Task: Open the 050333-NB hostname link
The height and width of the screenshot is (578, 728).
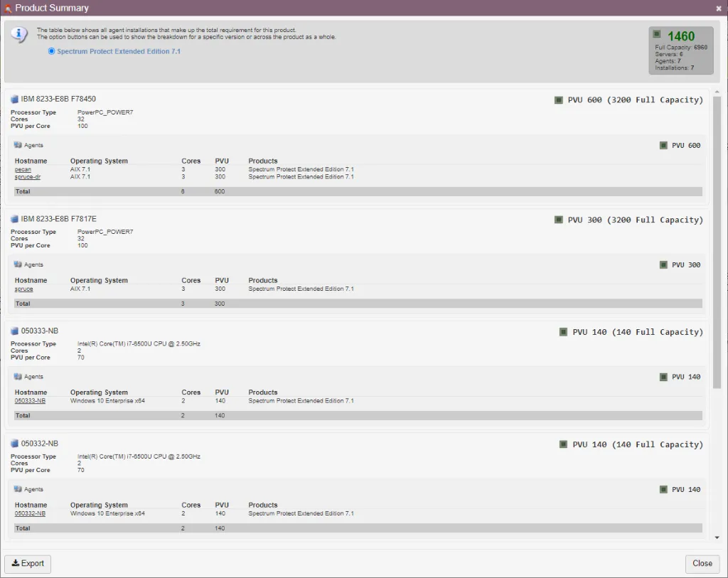Action: [x=30, y=401]
